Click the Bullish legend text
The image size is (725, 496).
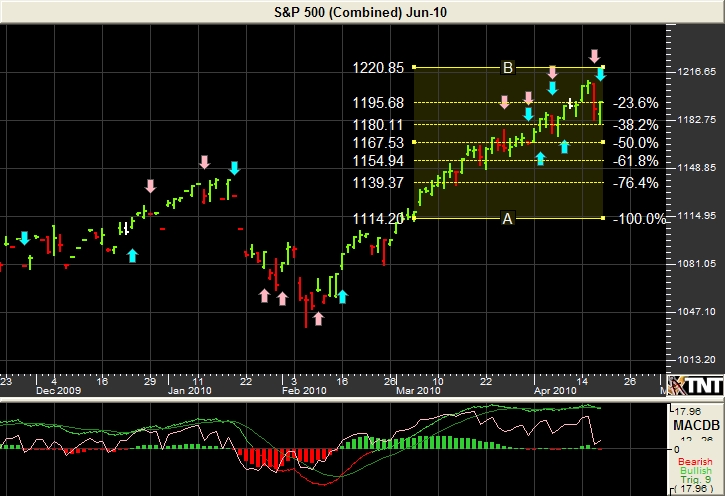pos(696,470)
